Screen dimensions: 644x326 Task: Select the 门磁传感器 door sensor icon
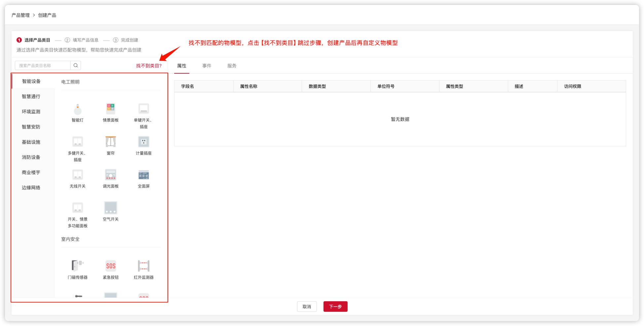[78, 266]
